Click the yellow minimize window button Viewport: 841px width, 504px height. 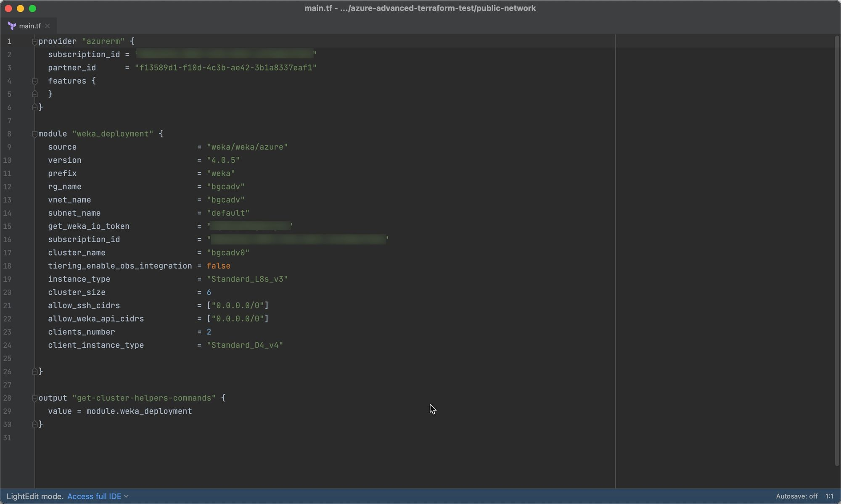click(20, 8)
